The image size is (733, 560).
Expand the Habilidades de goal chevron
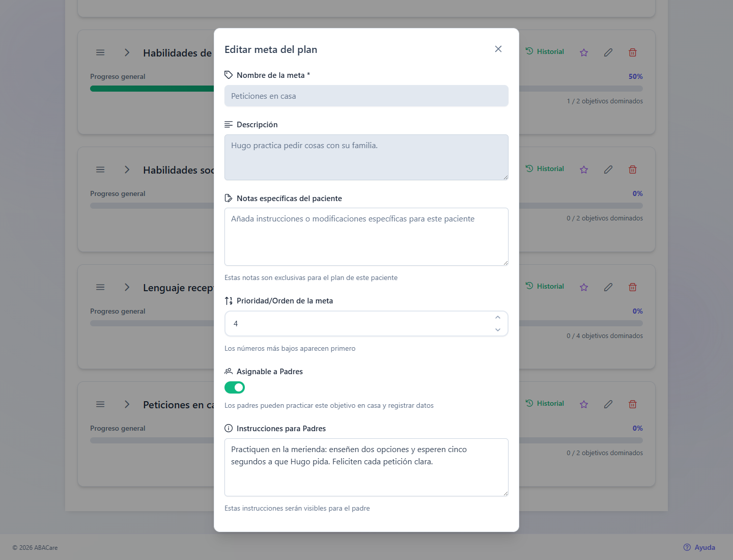coord(127,52)
